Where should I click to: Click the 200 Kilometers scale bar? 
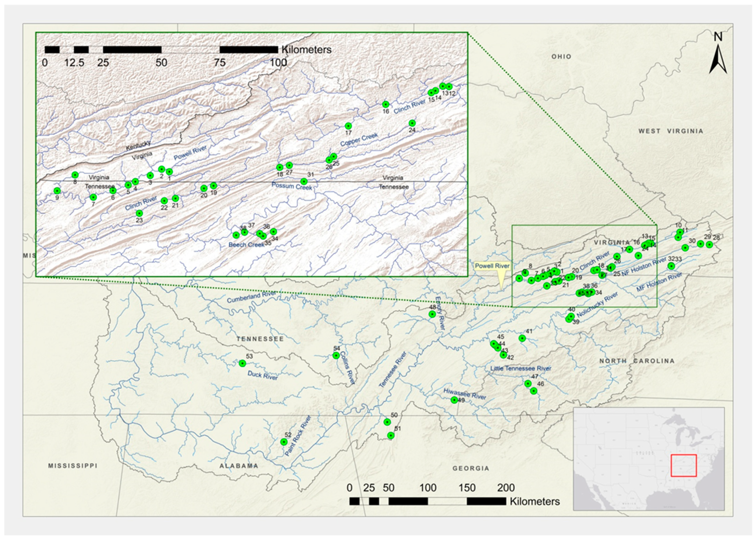coord(428,501)
